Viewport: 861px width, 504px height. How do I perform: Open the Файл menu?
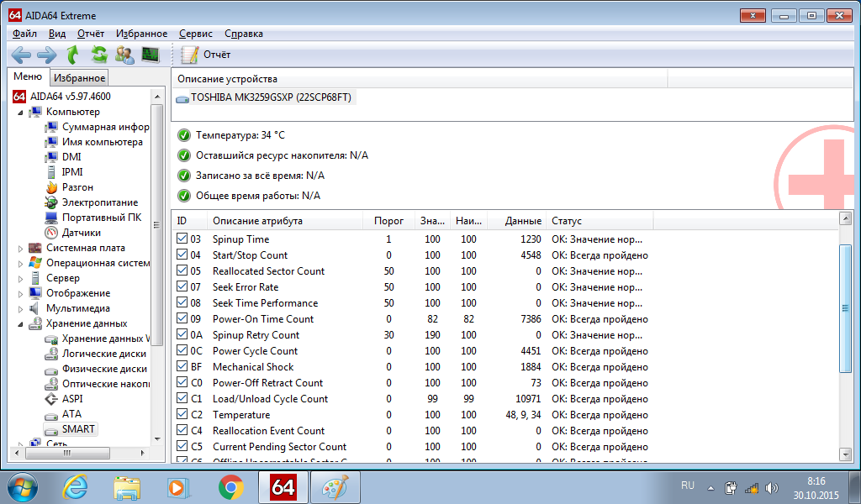[x=24, y=34]
